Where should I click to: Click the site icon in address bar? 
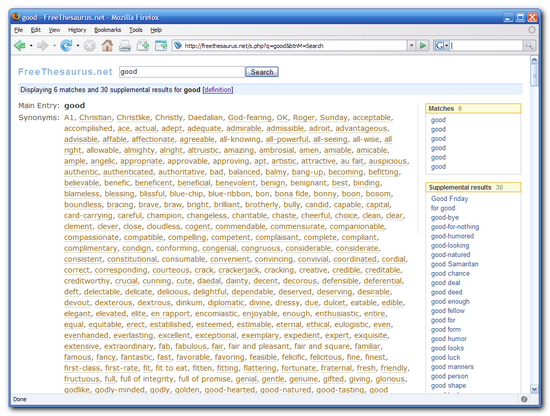(178, 46)
